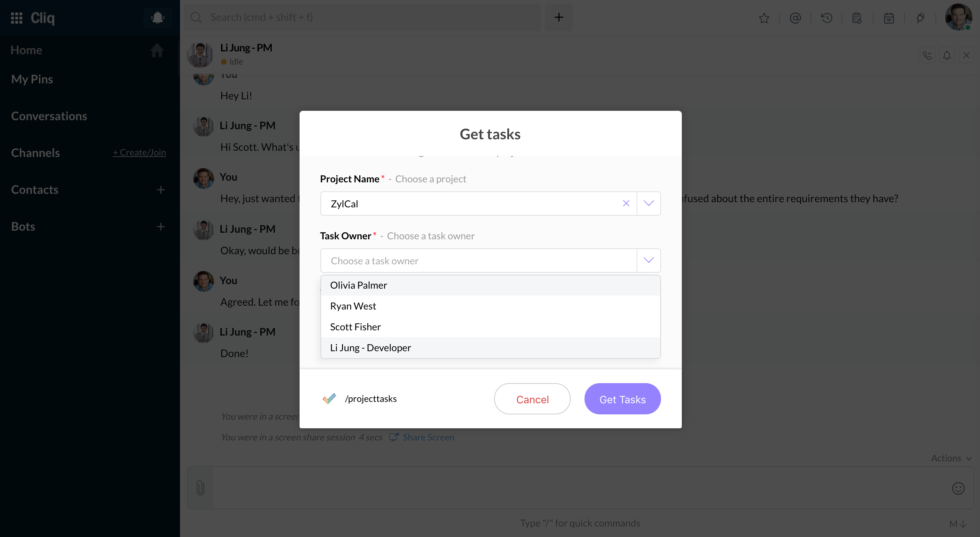Open the Bots section
The image size is (980, 537).
coord(23,227)
